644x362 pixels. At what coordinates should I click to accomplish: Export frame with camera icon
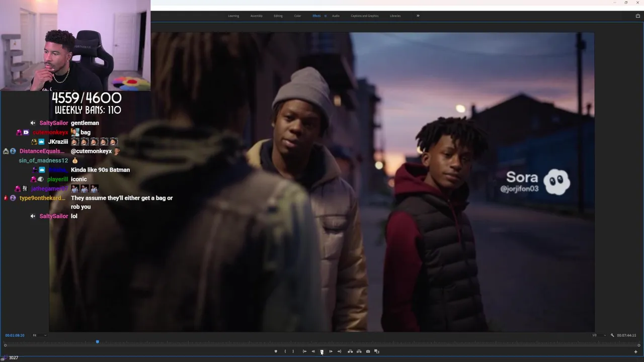[x=368, y=351]
